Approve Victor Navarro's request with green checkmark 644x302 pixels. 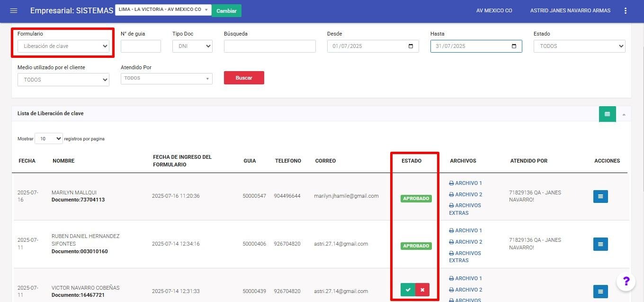408,290
